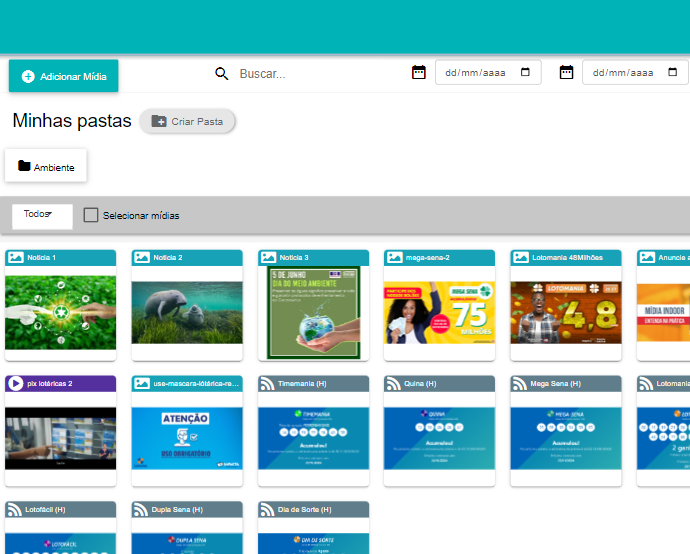Focus the second dd/mm/aaaa date field

pos(635,72)
